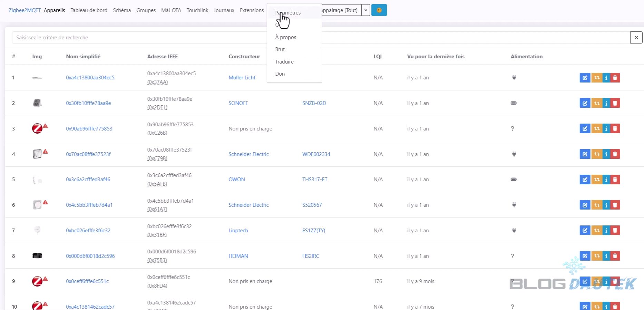Clear search with the X button
Viewport: 644px width, 310px height.
coord(636,38)
